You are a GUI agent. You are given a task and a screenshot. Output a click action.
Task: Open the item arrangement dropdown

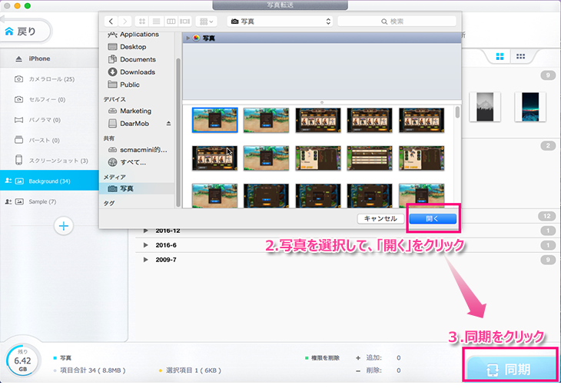(206, 22)
